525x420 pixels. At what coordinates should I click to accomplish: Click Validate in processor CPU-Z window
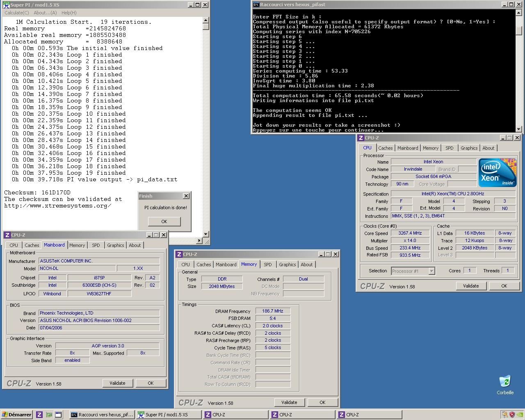471,286
